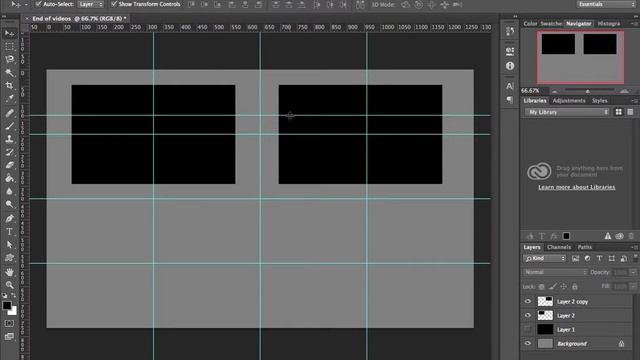
Task: Hide Layer 2 copy visibility eye
Action: [x=527, y=302]
